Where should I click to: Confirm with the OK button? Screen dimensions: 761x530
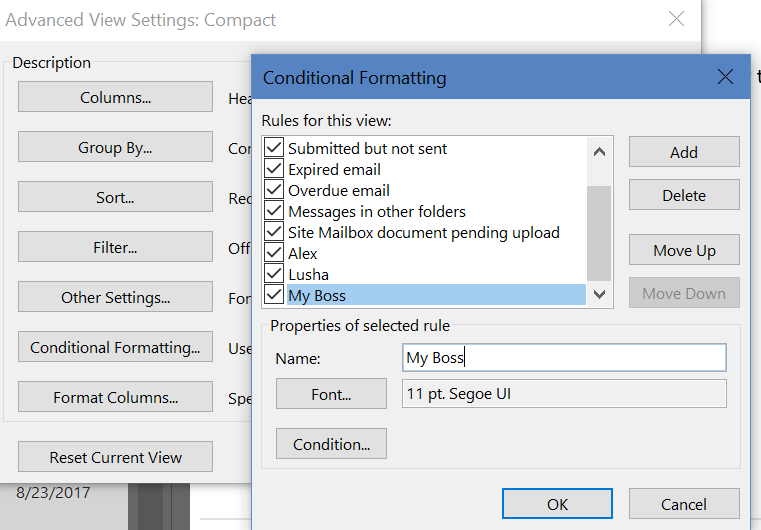557,504
